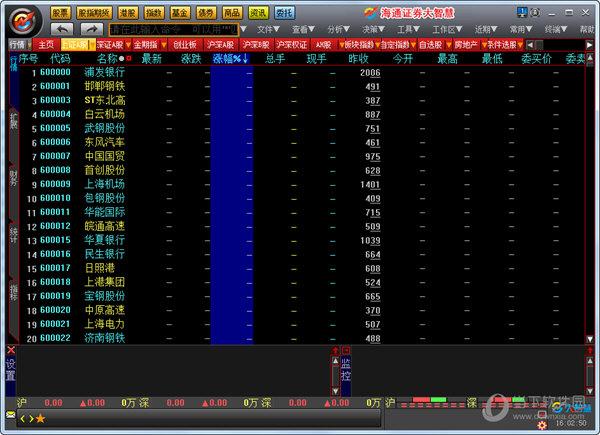The width and height of the screenshot is (600, 435).
Task: Click the star favorites icon in bottom bar
Action: tap(40, 418)
